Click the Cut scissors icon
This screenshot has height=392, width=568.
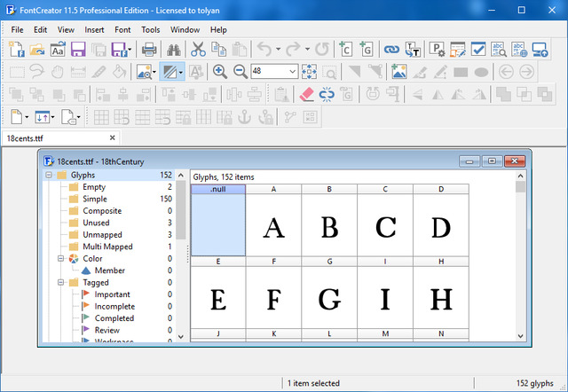pyautogui.click(x=199, y=50)
